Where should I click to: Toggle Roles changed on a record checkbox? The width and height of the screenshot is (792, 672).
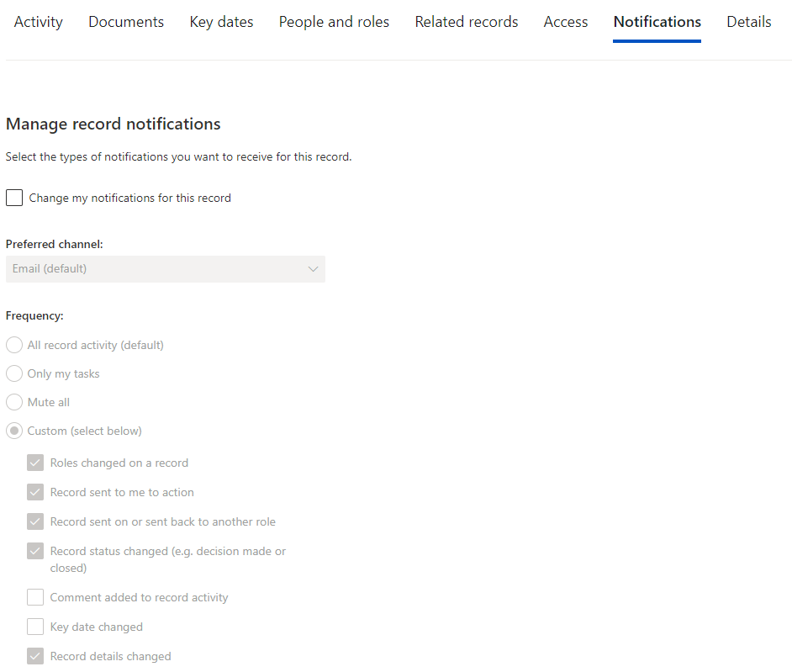point(35,463)
